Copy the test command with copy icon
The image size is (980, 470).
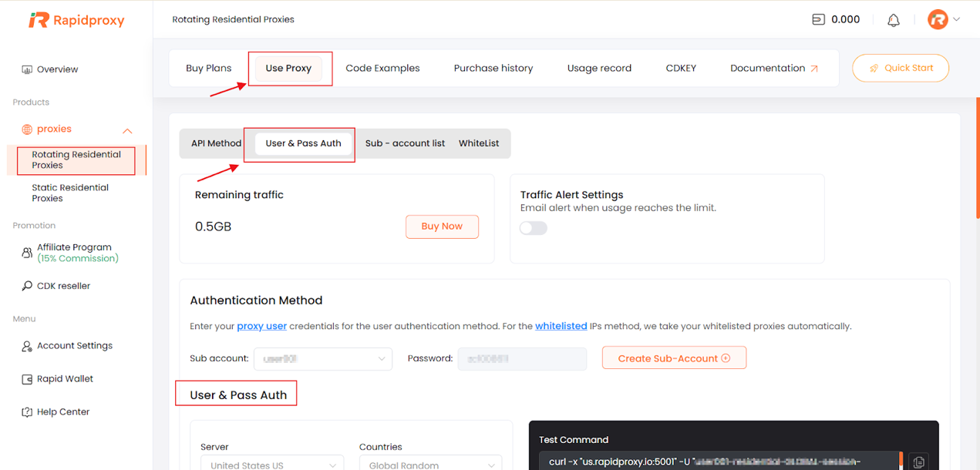click(x=918, y=462)
